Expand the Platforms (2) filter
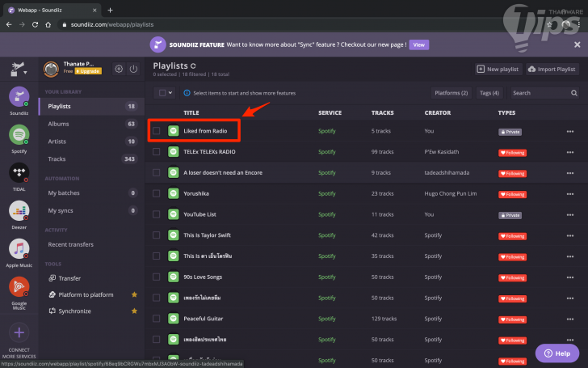 coord(451,93)
